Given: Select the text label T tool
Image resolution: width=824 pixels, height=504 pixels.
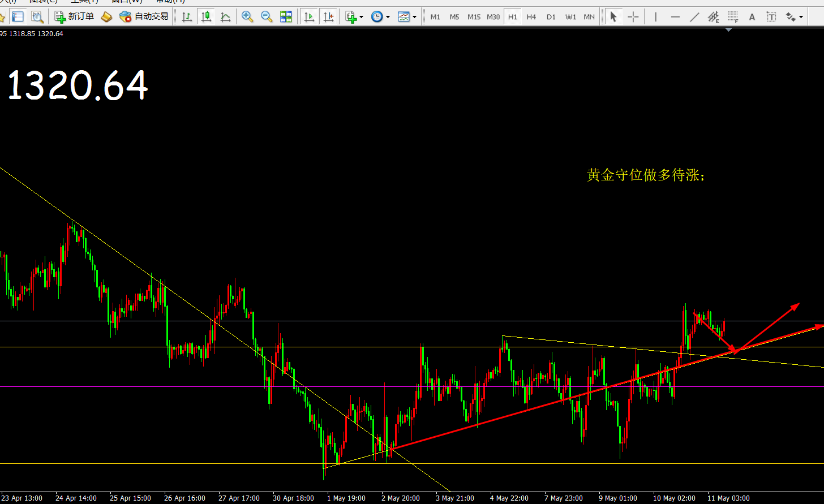Looking at the screenshot, I should (771, 16).
